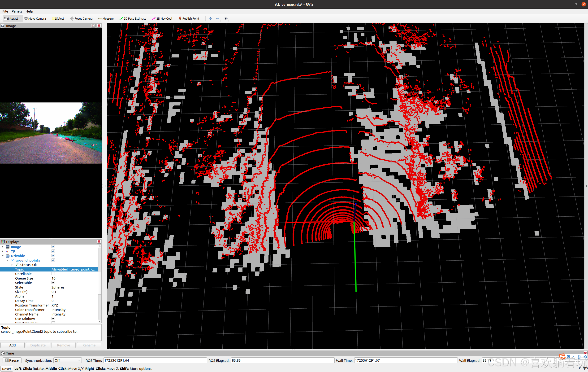Click the Add display button
The width and height of the screenshot is (588, 372).
(13, 345)
